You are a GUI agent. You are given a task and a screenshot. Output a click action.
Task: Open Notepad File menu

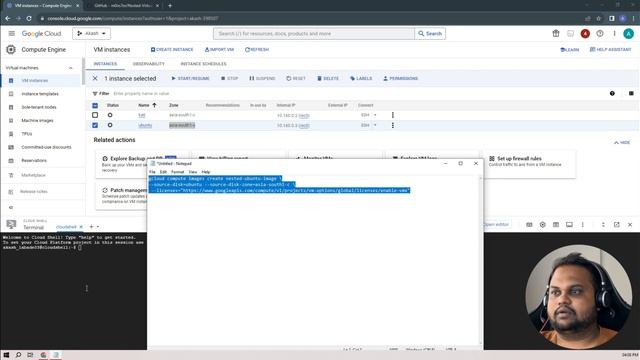152,172
